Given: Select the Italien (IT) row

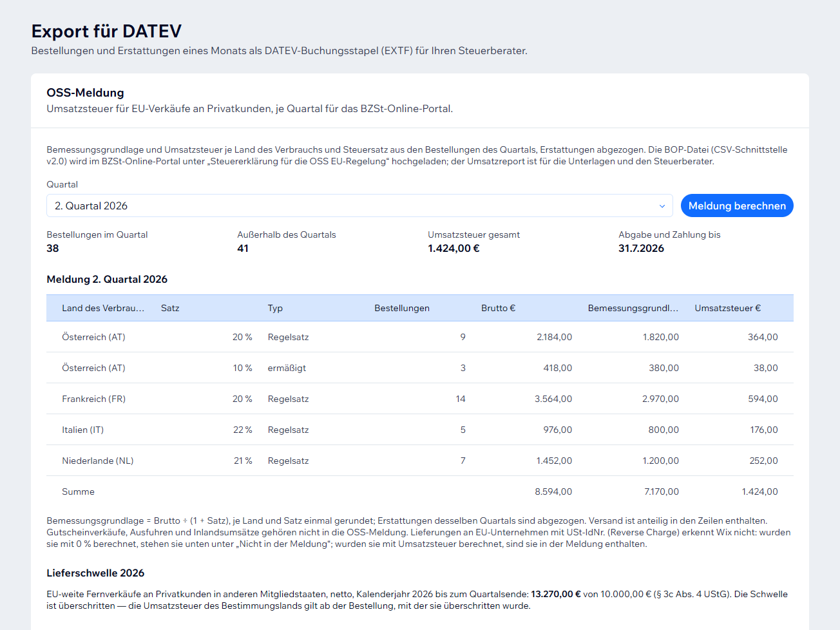Looking at the screenshot, I should (x=420, y=430).
